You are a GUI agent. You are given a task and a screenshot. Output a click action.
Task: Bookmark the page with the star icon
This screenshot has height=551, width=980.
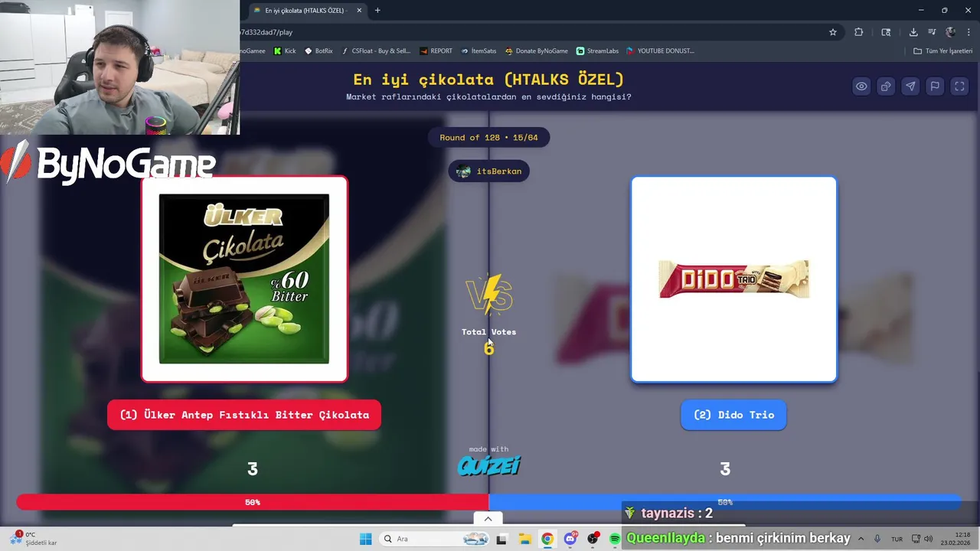click(x=833, y=32)
